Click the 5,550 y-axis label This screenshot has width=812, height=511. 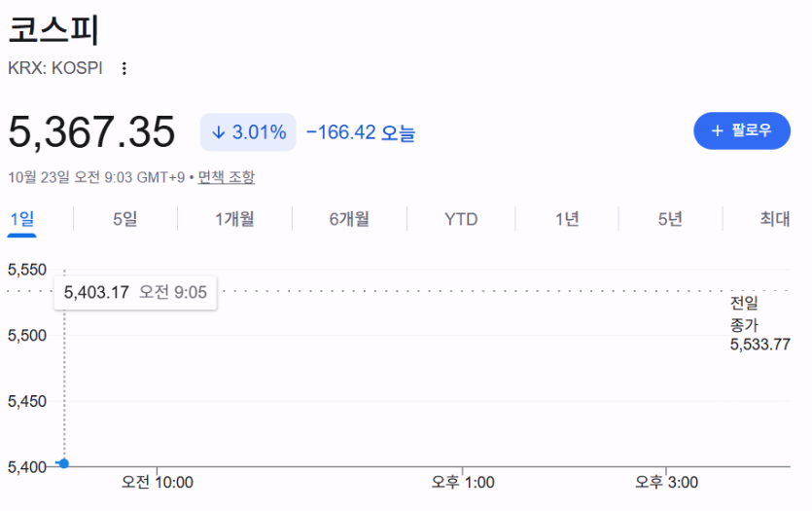(x=27, y=270)
